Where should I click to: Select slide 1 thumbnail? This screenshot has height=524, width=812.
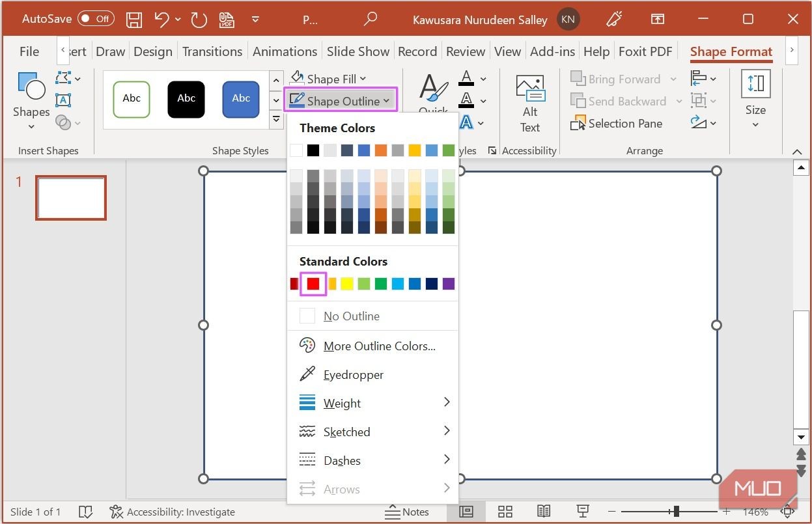click(x=70, y=198)
